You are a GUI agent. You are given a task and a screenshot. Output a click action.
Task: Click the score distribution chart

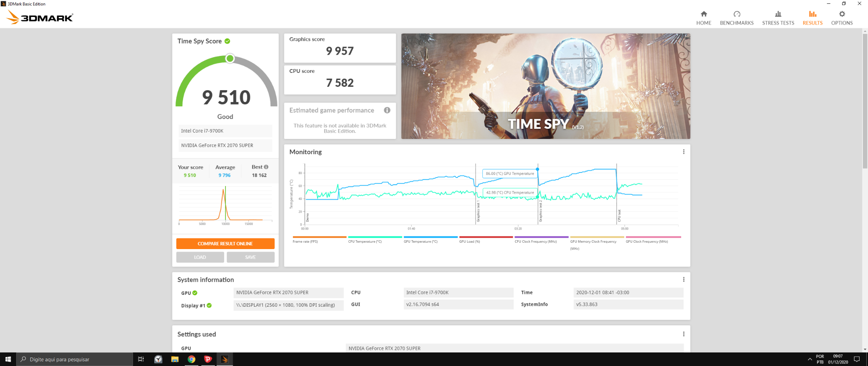[x=225, y=205]
